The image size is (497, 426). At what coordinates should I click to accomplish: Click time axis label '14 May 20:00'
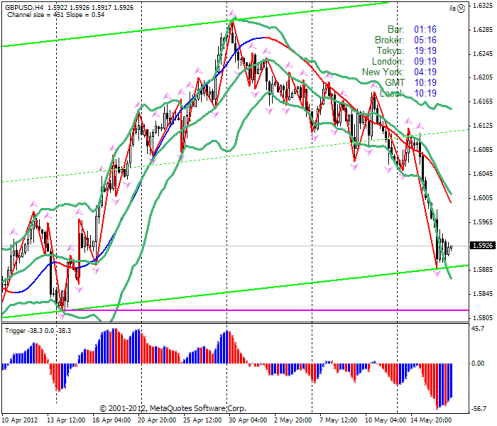point(430,420)
